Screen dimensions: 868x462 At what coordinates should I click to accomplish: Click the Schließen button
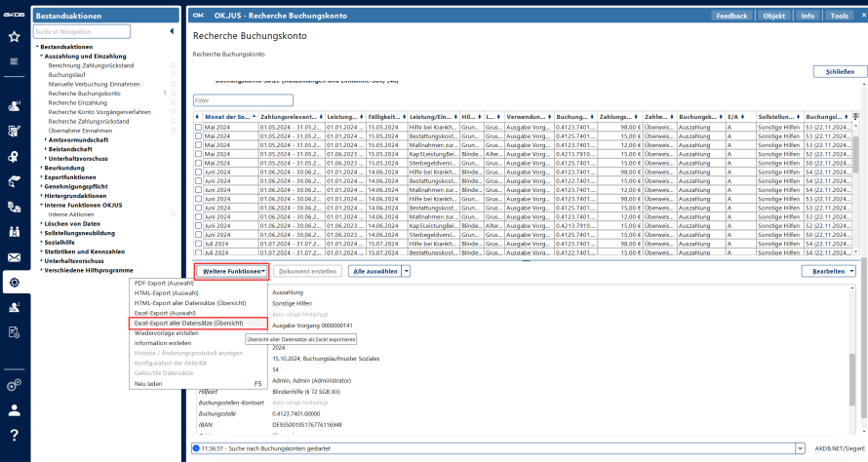click(x=840, y=71)
